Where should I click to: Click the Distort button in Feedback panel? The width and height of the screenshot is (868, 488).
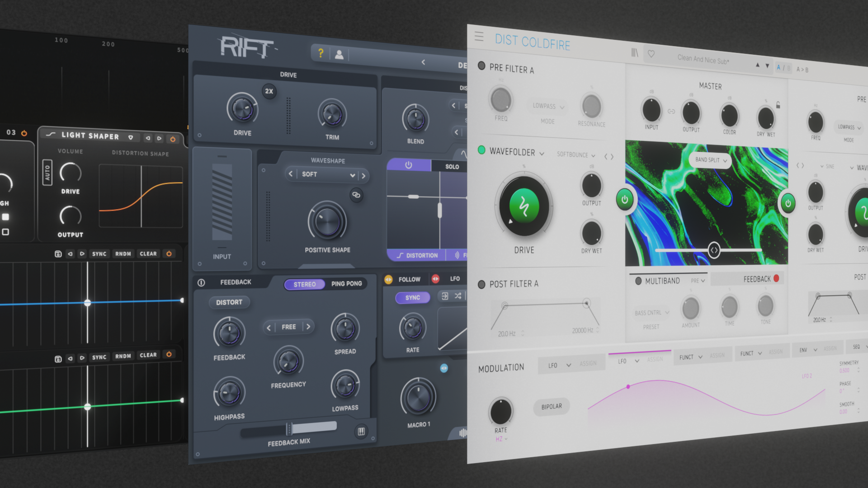[229, 302]
